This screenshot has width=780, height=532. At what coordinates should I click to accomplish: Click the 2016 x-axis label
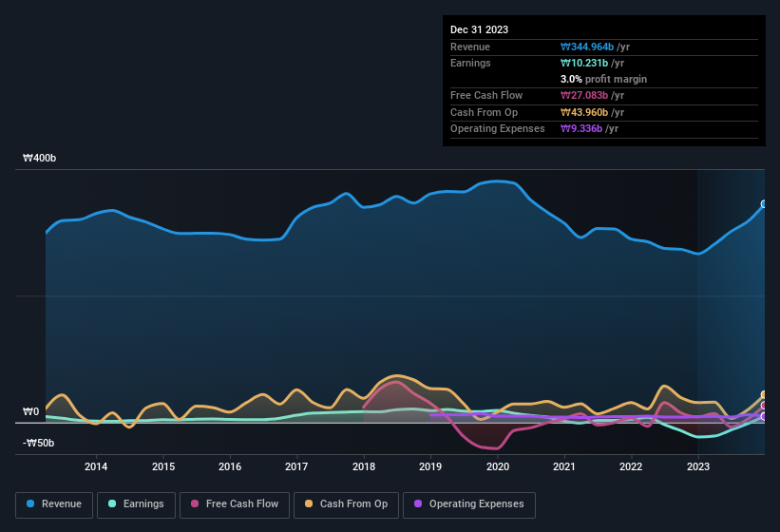[230, 466]
